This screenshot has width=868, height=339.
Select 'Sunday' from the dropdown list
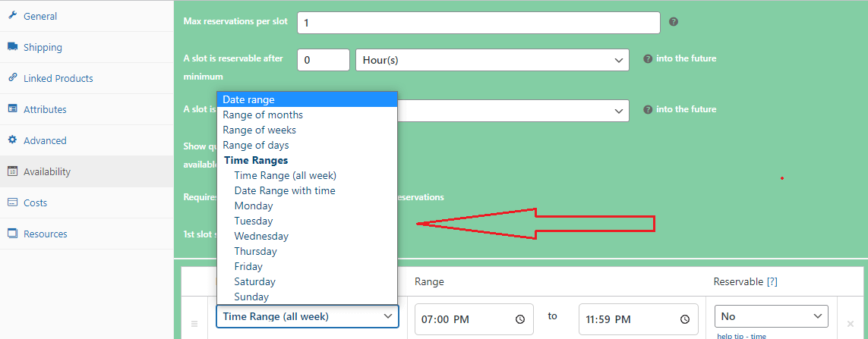251,297
